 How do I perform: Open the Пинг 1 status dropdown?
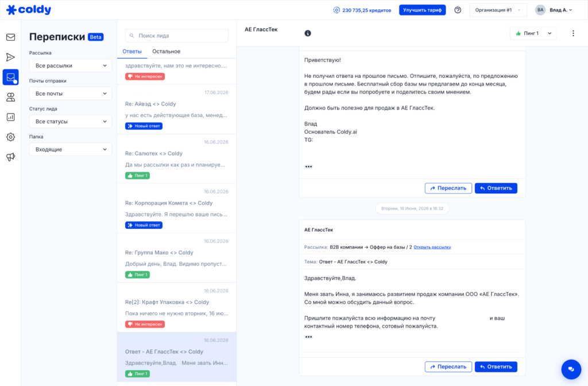pyautogui.click(x=533, y=33)
